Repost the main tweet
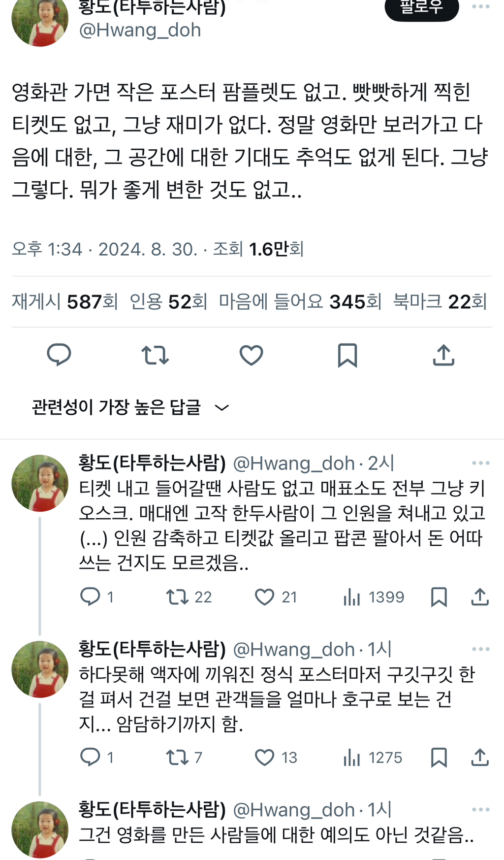 click(155, 355)
